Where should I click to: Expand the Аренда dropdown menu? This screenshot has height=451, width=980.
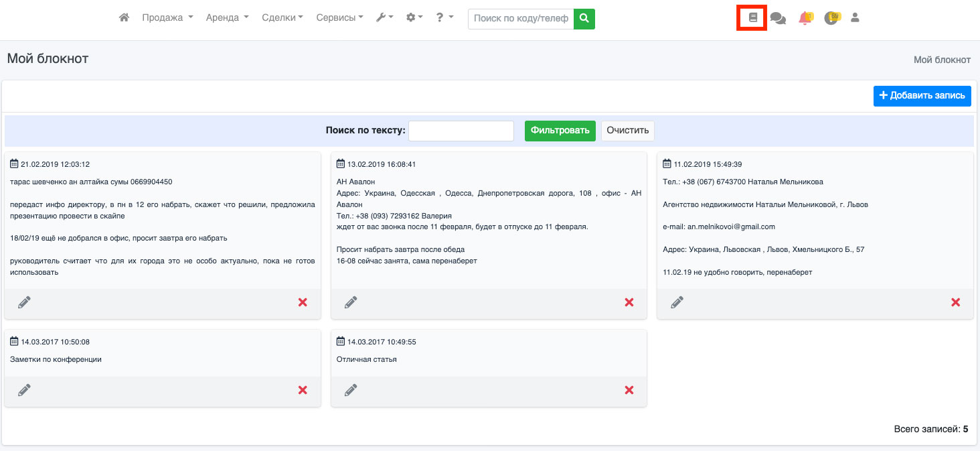point(227,18)
